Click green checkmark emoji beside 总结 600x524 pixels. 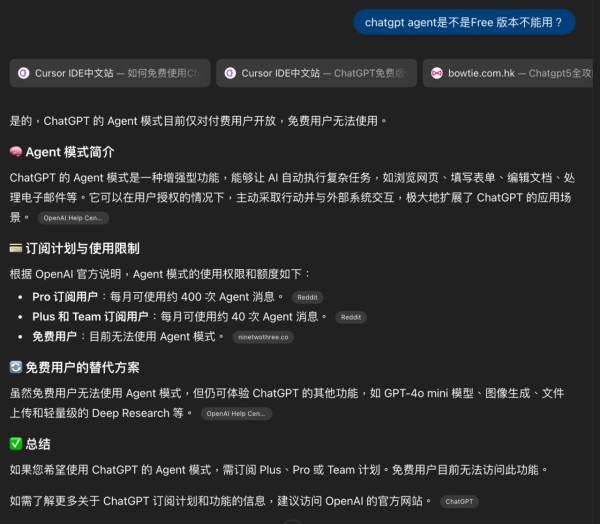tap(16, 444)
